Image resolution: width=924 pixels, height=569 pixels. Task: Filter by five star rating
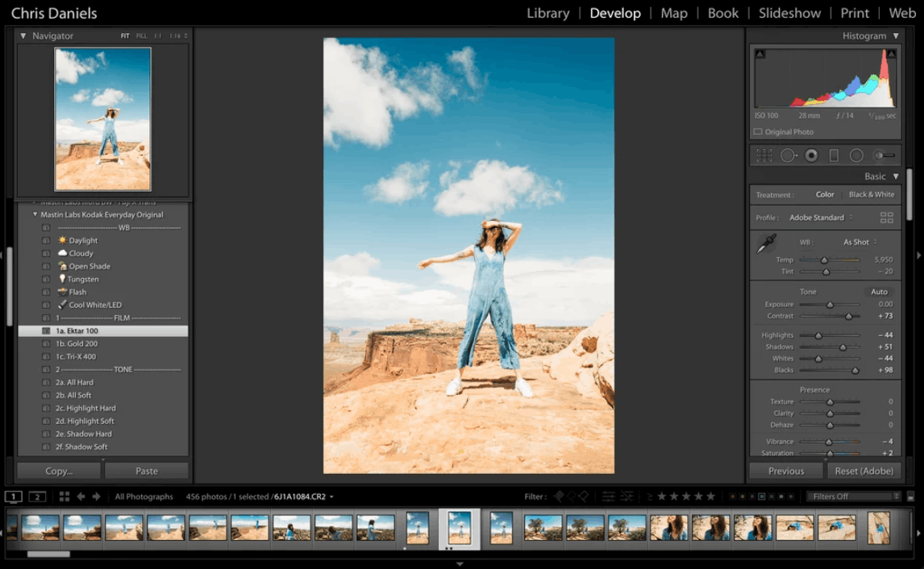(x=710, y=496)
